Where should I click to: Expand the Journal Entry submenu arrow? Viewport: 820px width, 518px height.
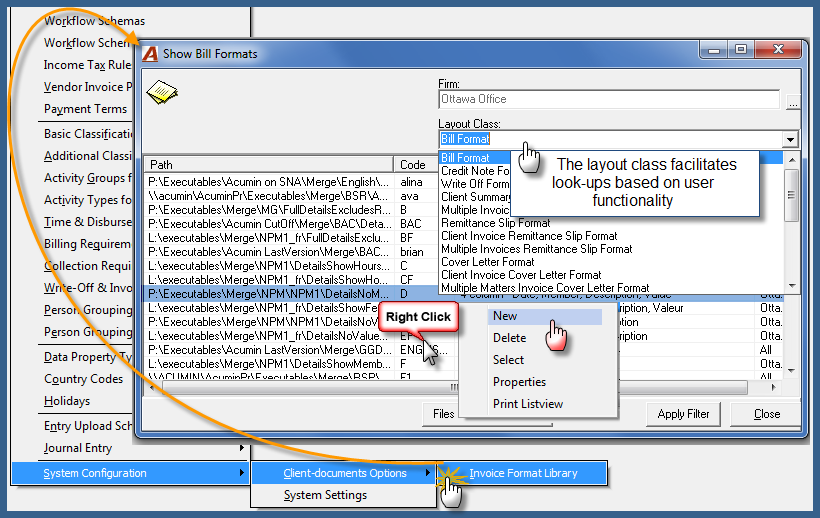(x=241, y=447)
